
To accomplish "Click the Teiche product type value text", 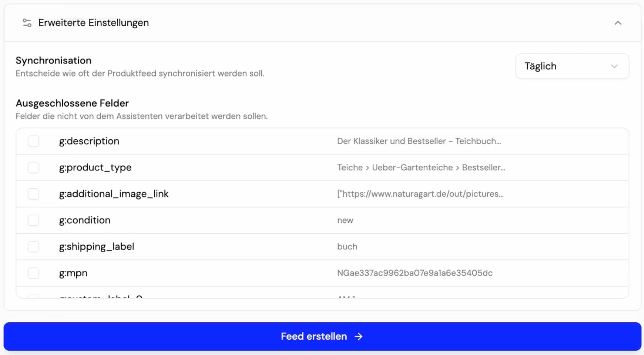I will (x=421, y=167).
